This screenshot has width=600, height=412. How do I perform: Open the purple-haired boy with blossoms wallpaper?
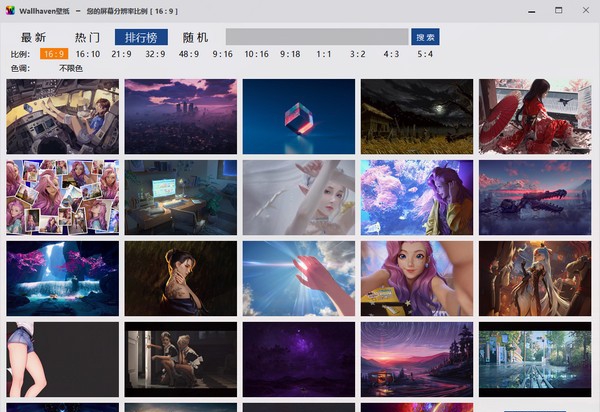pos(417,197)
